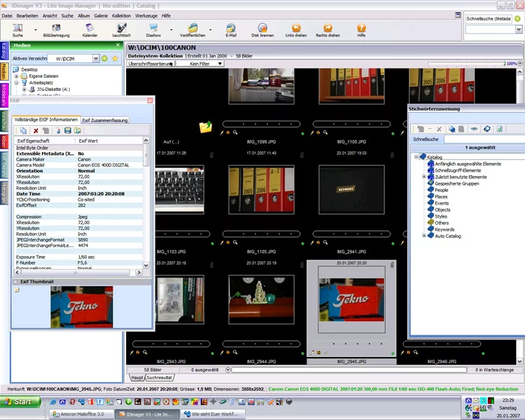
Task: Select the IMG_2941.JPG NETWORK thumbnail
Action: click(351, 190)
